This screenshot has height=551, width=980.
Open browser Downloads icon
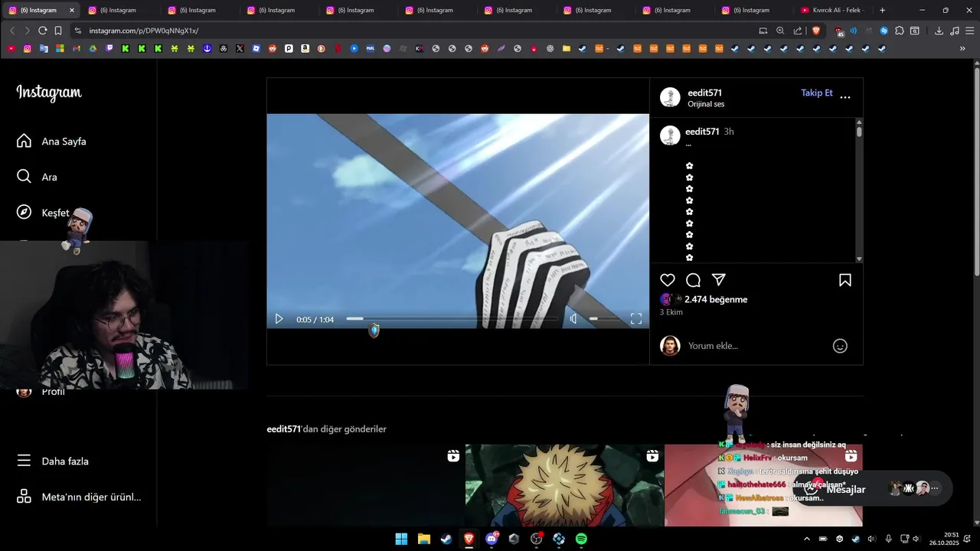click(x=939, y=31)
